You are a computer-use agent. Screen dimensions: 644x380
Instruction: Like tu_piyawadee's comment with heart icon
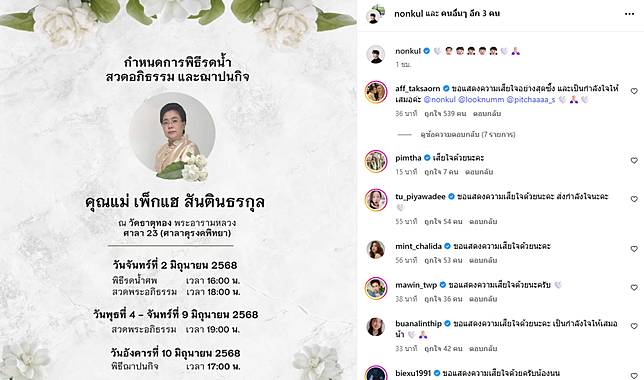[x=634, y=199]
